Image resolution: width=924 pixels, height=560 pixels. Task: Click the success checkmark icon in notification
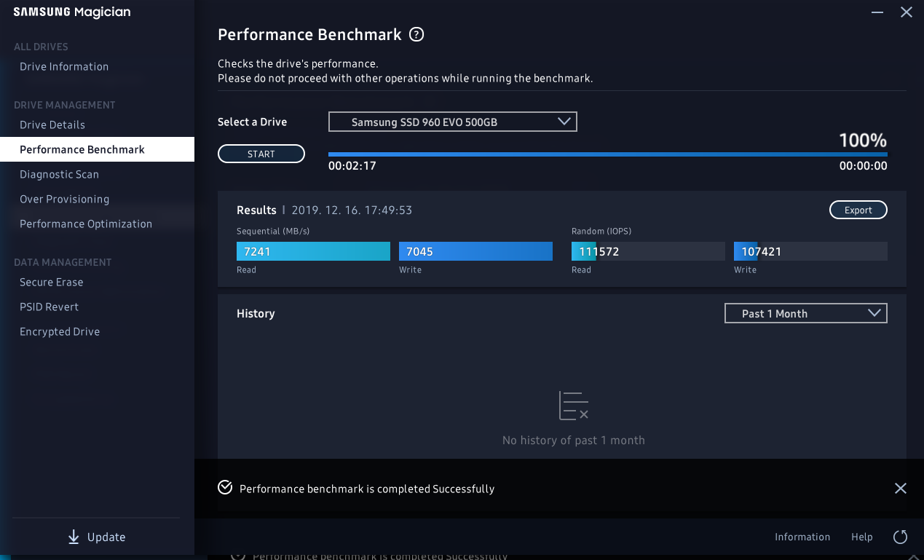pyautogui.click(x=225, y=488)
